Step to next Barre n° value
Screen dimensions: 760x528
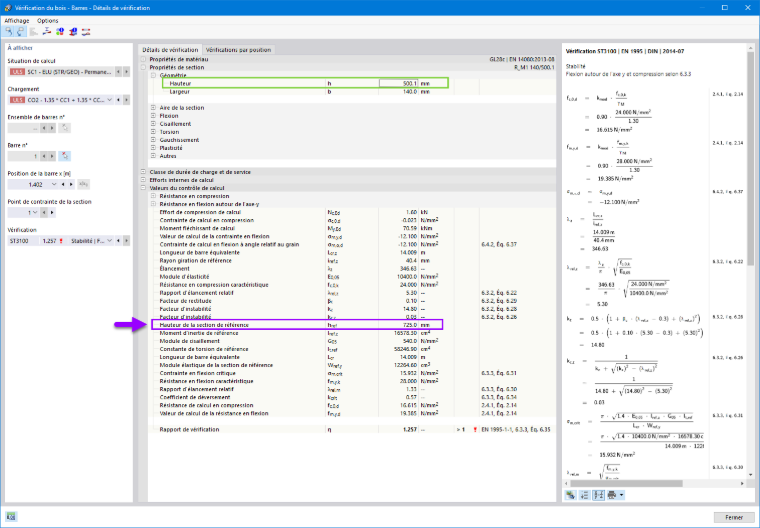point(52,156)
